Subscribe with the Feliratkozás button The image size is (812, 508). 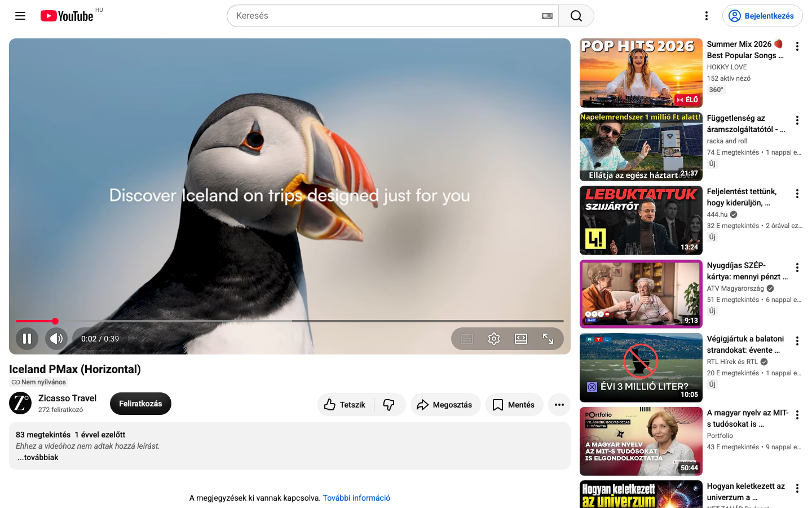(140, 404)
